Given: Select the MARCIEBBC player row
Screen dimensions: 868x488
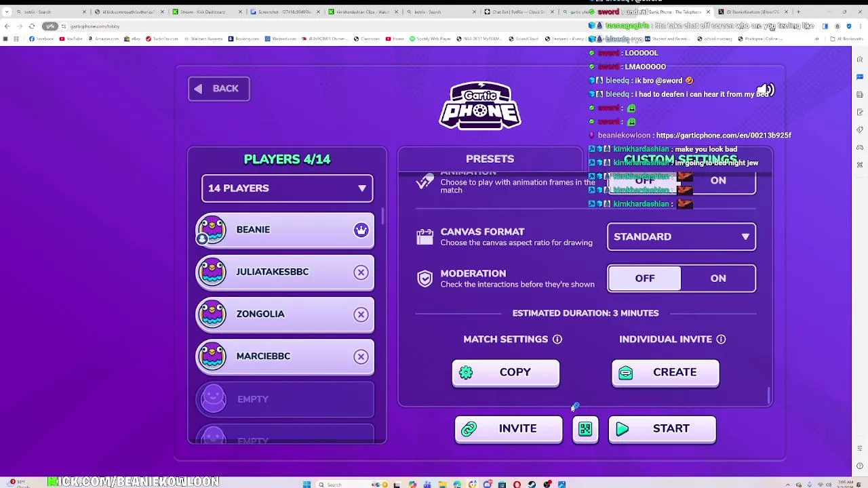Looking at the screenshot, I should point(285,357).
